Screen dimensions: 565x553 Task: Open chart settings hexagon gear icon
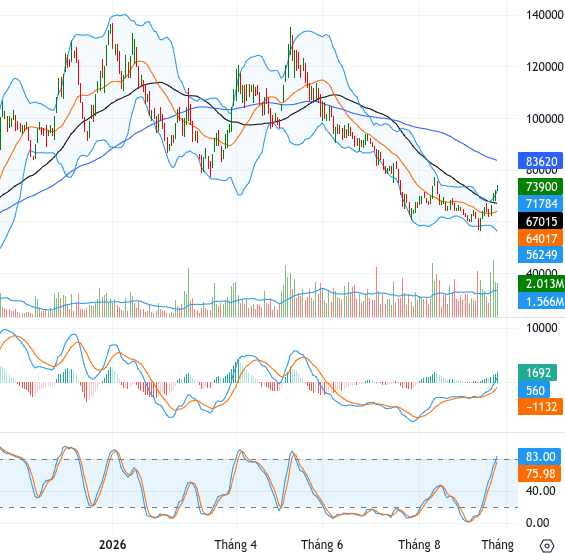(x=547, y=545)
